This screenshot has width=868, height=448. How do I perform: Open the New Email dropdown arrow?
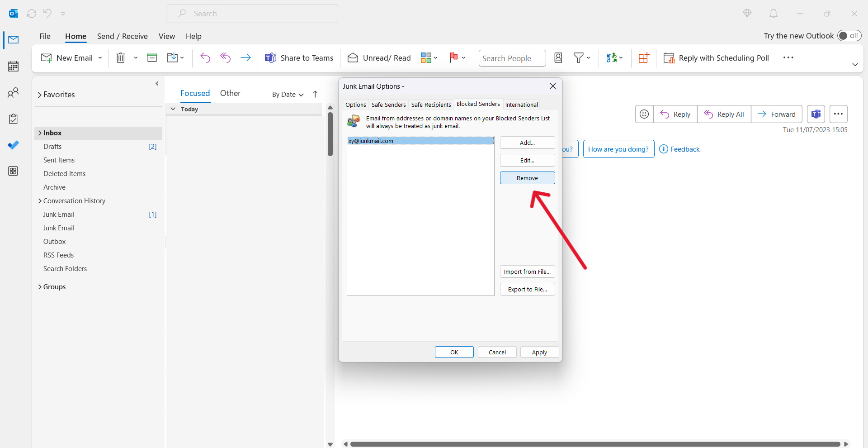click(99, 58)
